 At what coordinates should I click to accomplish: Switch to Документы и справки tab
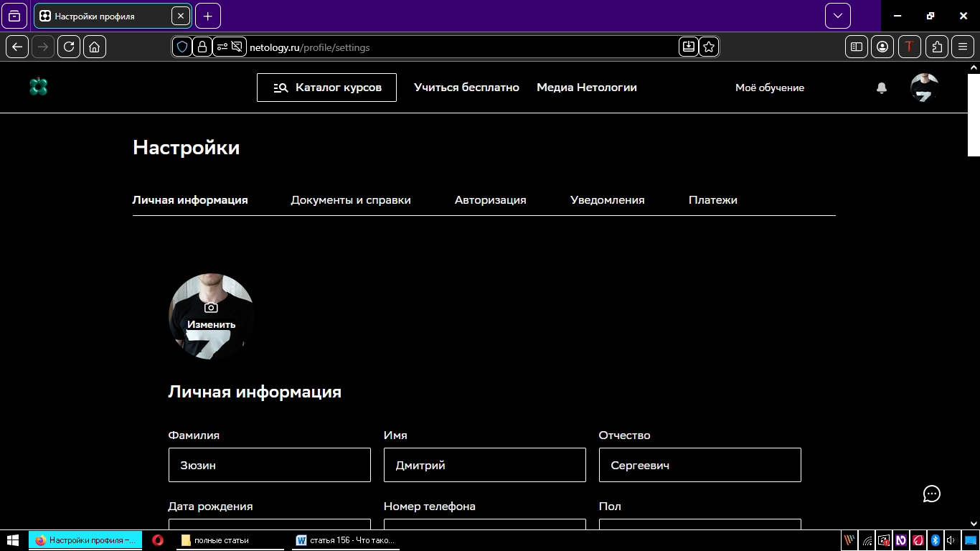[x=351, y=200]
